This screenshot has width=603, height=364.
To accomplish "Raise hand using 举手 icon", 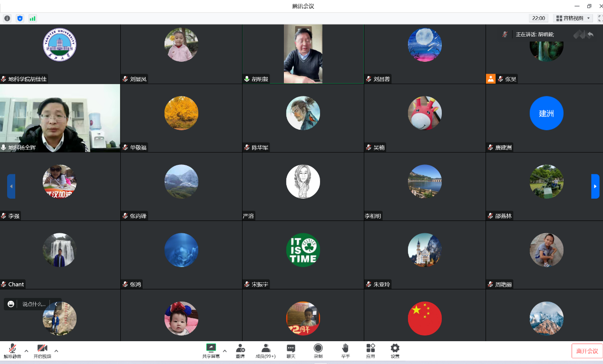I will [x=345, y=351].
